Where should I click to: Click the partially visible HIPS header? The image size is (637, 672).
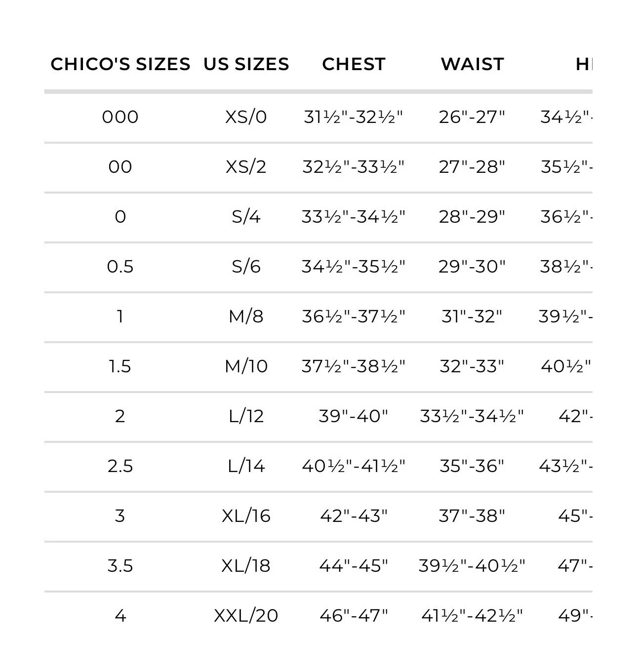click(x=584, y=64)
